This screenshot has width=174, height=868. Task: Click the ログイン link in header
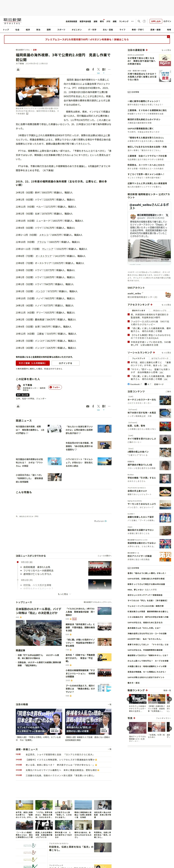point(167,21)
